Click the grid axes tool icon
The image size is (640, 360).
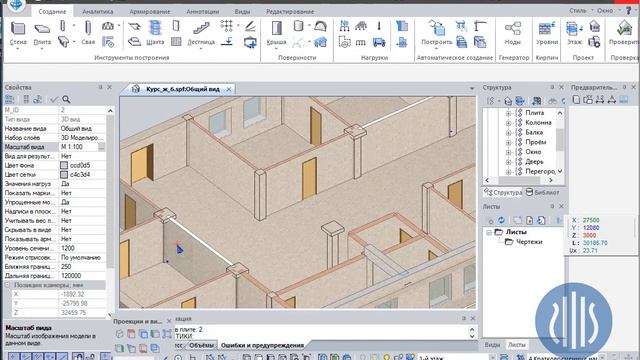(x=226, y=26)
